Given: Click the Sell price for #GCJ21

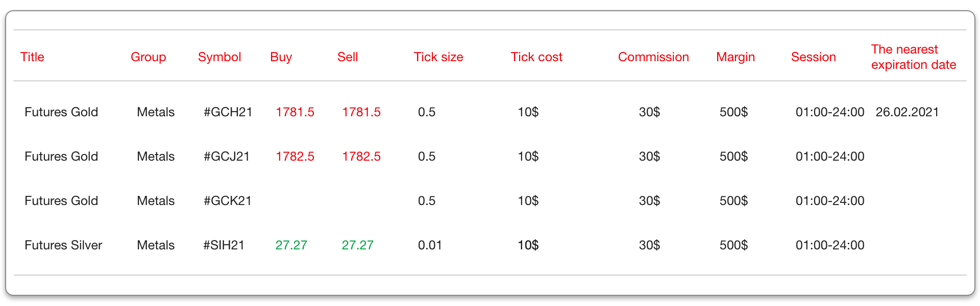Looking at the screenshot, I should (x=361, y=156).
